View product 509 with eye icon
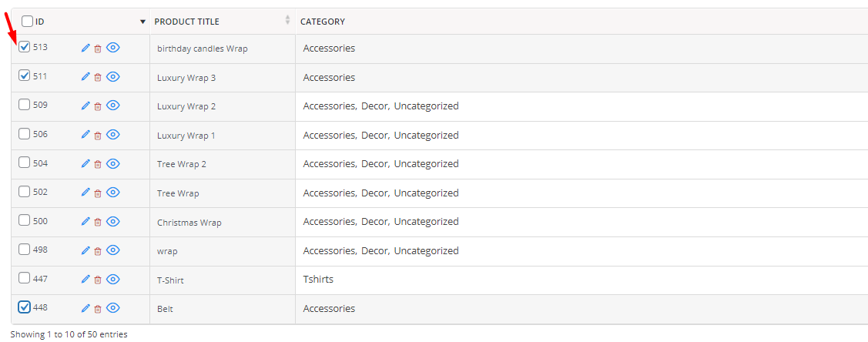 coord(113,106)
